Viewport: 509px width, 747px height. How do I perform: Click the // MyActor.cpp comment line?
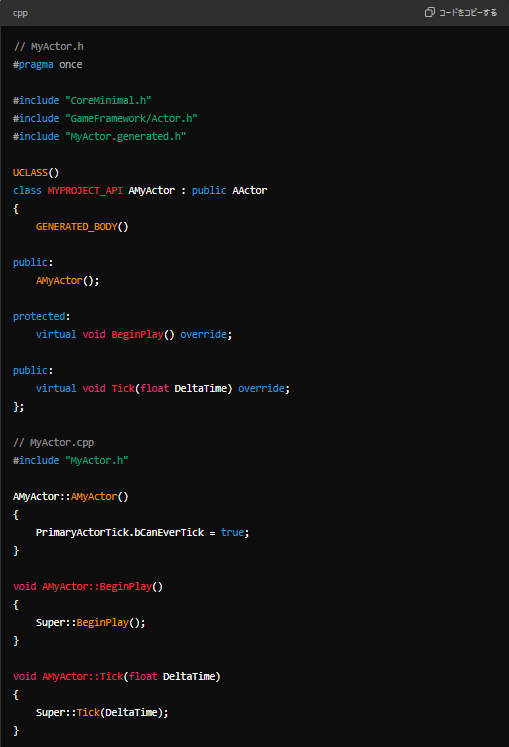coord(53,443)
